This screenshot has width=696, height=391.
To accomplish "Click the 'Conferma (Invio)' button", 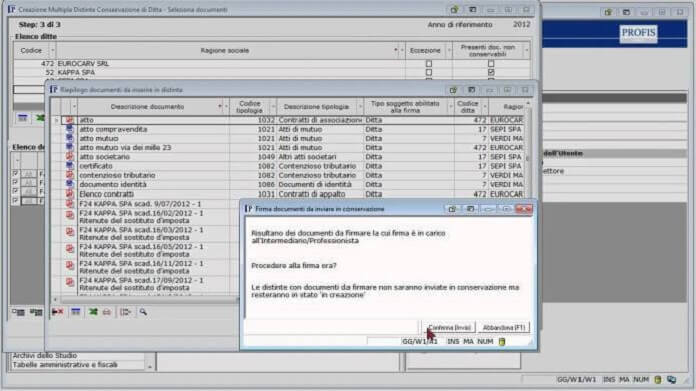I will [x=449, y=328].
